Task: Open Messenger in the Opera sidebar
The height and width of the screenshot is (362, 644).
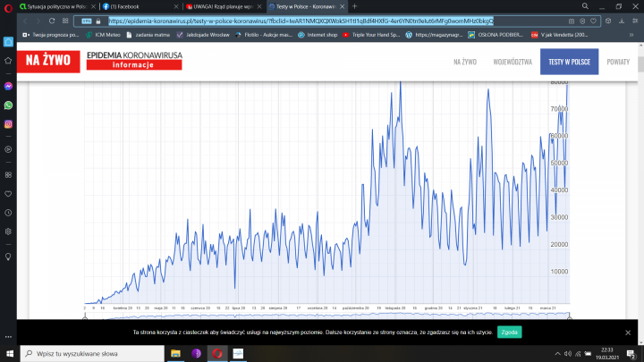Action: pos(8,86)
